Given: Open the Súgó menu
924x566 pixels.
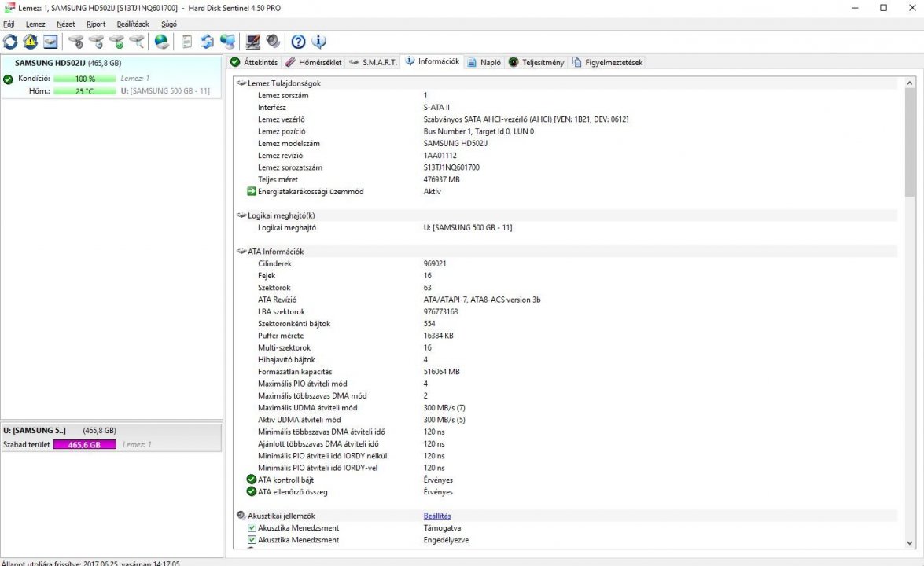Looking at the screenshot, I should 168,24.
